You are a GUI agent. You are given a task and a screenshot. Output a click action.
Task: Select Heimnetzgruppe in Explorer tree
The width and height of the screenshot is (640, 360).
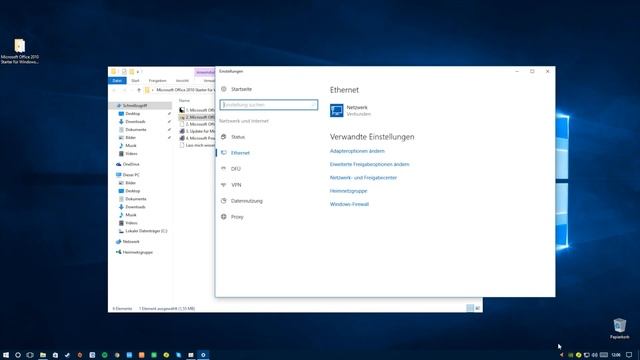click(x=138, y=252)
